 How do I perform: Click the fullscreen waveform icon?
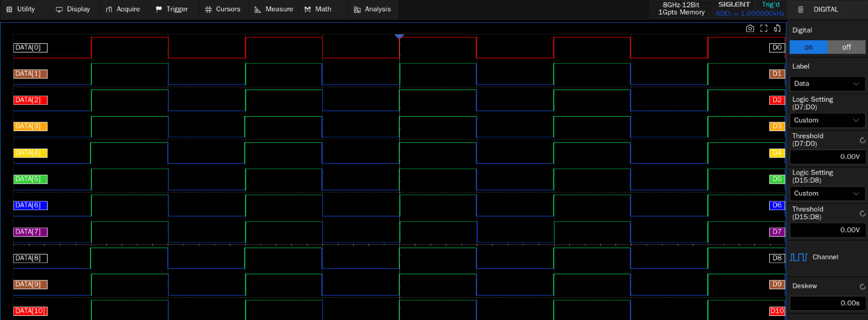[x=764, y=28]
